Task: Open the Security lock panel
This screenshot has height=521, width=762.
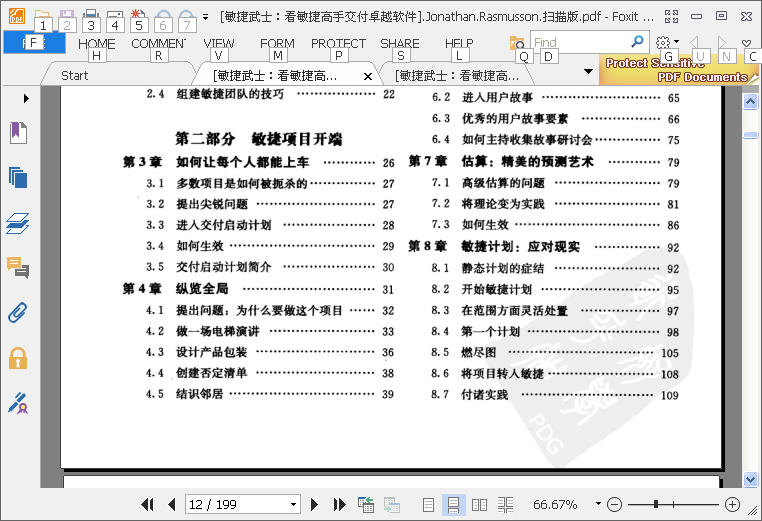Action: [17, 357]
